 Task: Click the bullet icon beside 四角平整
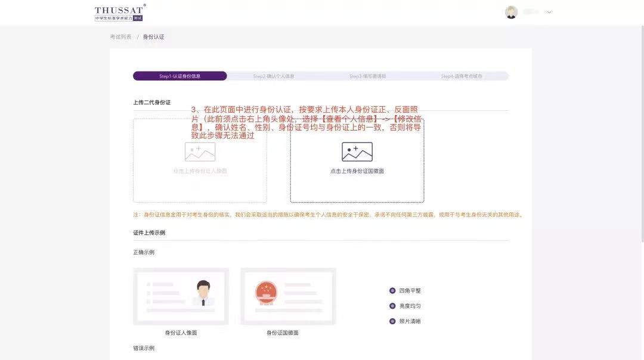click(x=392, y=291)
